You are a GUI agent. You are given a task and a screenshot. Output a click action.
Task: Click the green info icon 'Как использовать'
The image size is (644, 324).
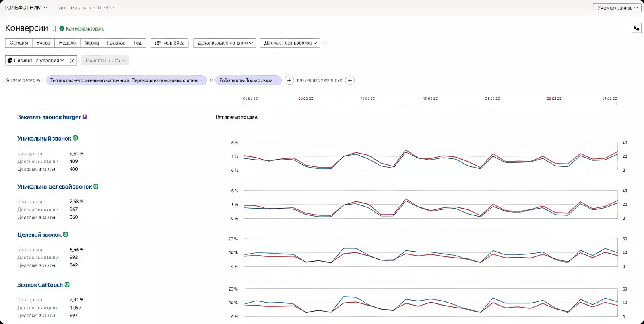click(62, 29)
